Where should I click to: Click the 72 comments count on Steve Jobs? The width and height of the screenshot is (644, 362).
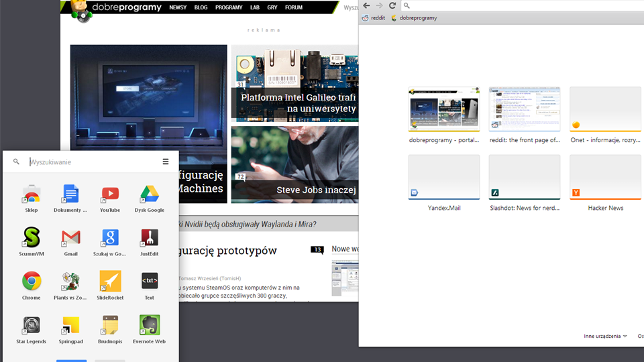pos(240,177)
